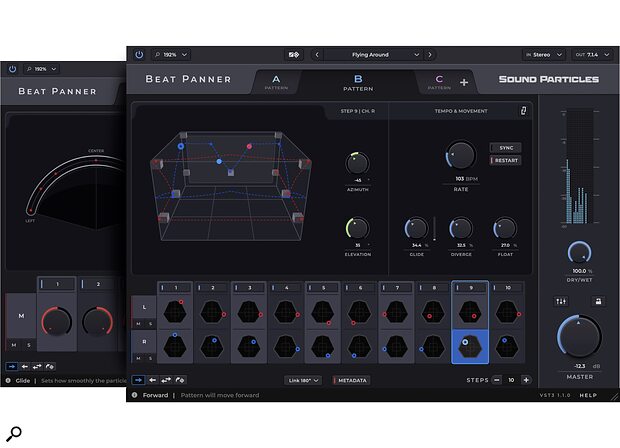The height and width of the screenshot is (448, 620).
Task: Go to the previous preset arrow
Action: (317, 55)
